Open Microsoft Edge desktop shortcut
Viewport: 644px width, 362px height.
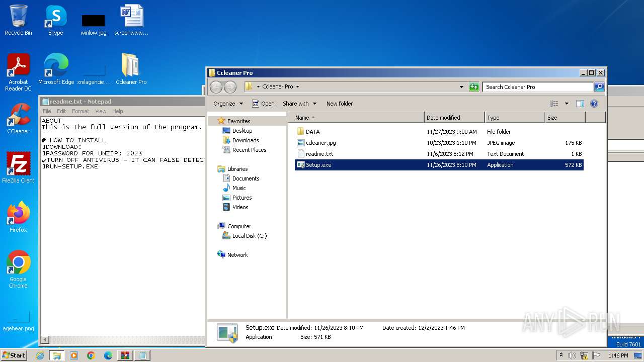pos(56,69)
